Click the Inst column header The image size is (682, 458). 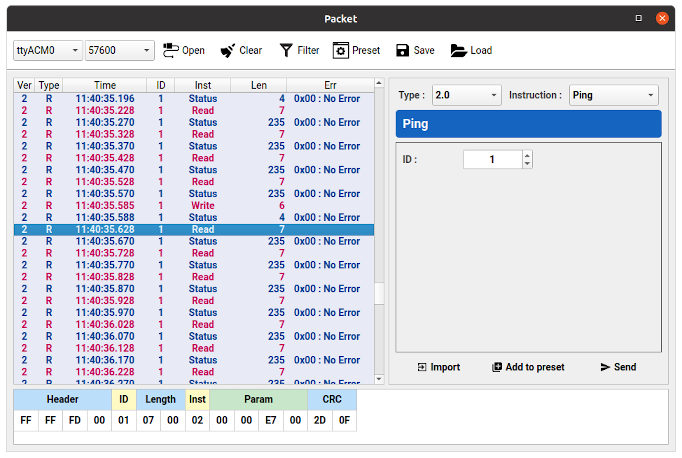(202, 85)
